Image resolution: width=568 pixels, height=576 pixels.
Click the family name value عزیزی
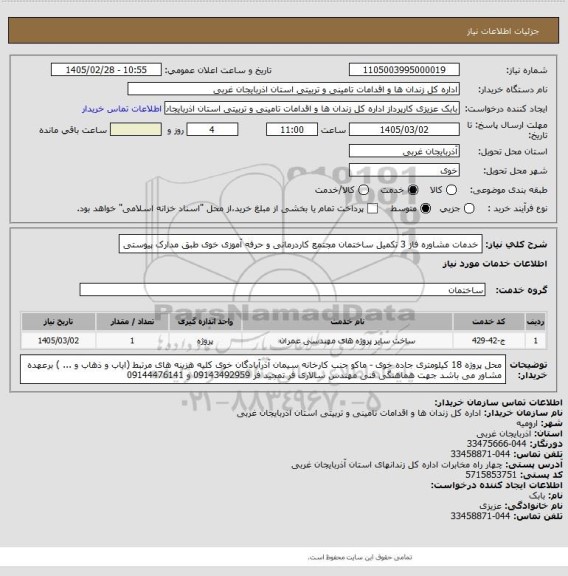click(490, 506)
